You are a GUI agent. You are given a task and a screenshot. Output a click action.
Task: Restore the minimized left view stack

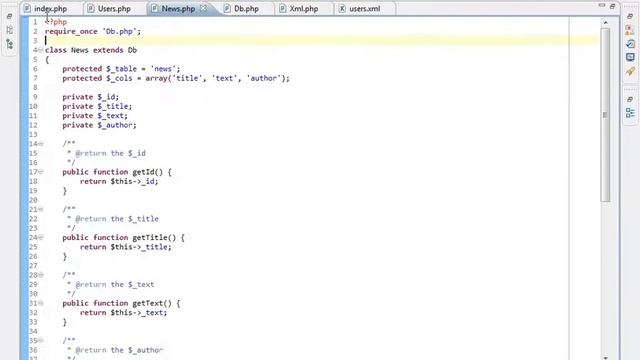click(9, 16)
